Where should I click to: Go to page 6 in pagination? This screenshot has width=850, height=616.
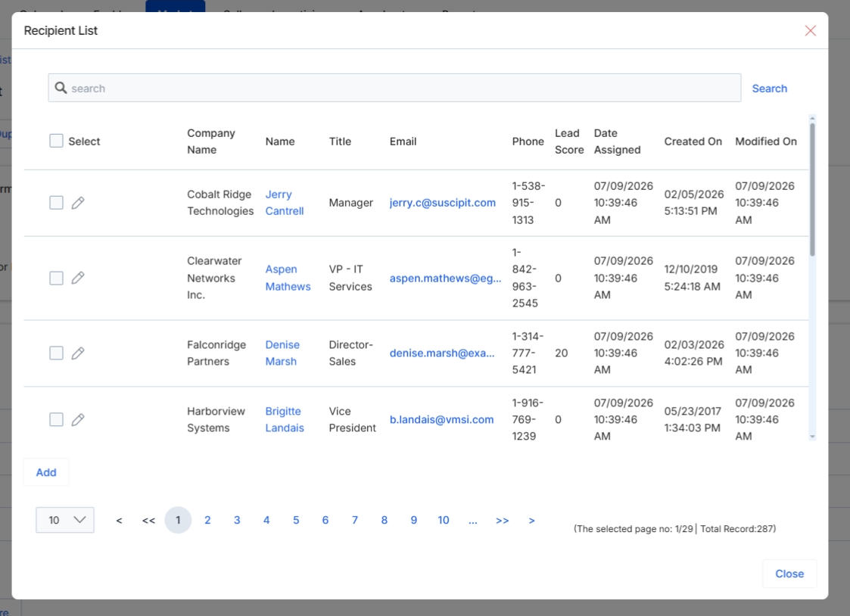325,520
